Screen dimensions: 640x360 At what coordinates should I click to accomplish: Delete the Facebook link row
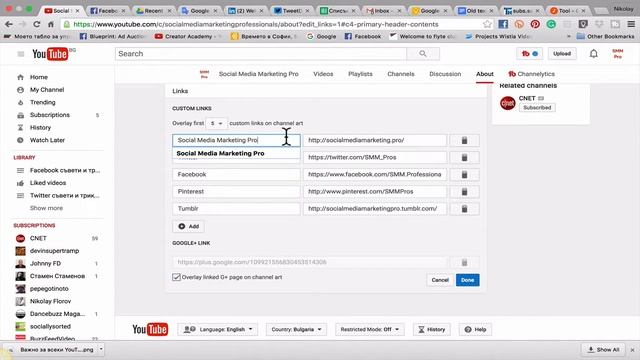pos(464,175)
